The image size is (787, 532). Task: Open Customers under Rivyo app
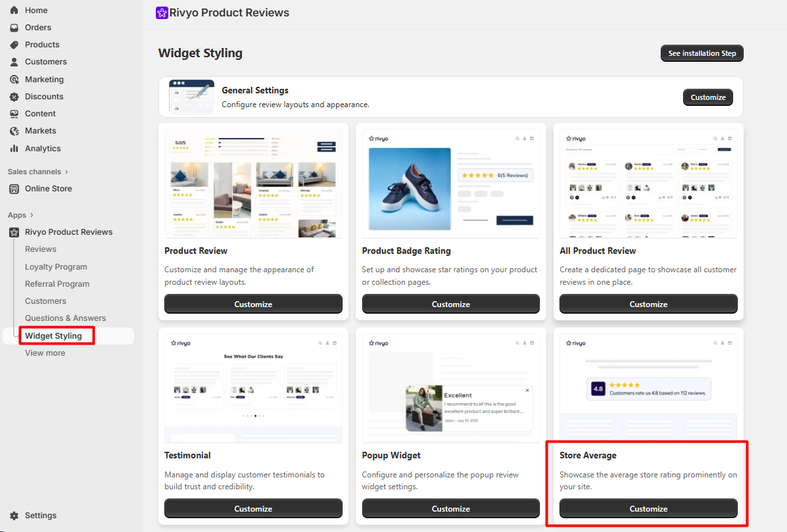[45, 301]
